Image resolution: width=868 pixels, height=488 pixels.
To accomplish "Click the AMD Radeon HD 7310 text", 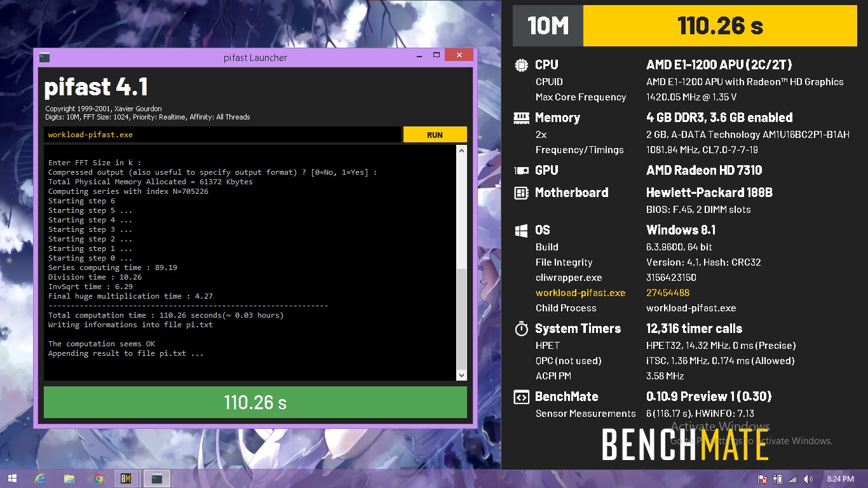I will tap(704, 170).
